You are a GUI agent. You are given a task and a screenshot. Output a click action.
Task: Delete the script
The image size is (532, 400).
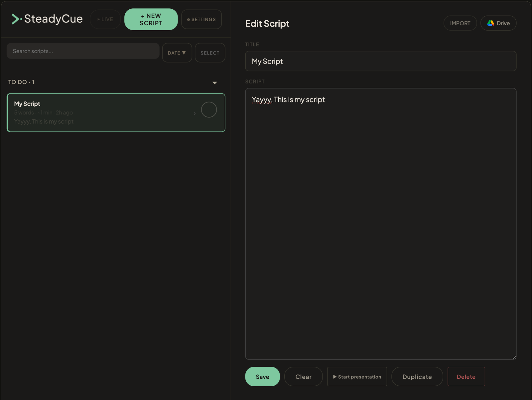tap(466, 377)
